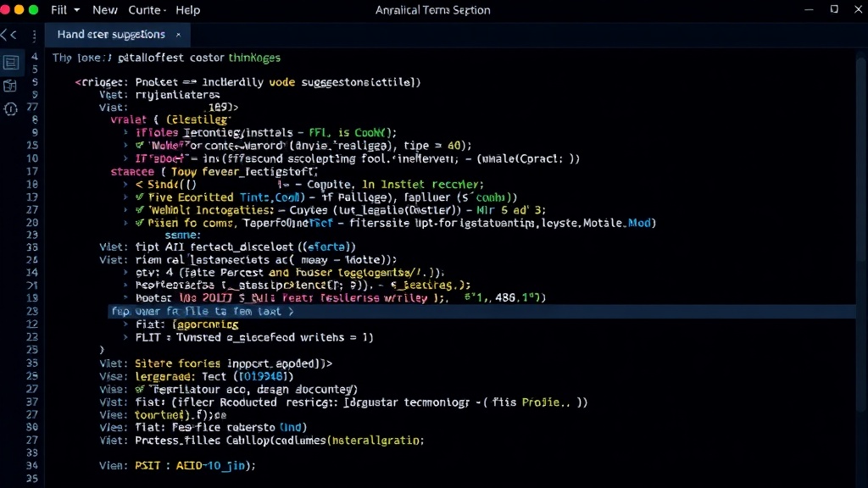Viewport: 868px width, 488px height.
Task: Open the vertical dots options menu
Action: (x=34, y=36)
